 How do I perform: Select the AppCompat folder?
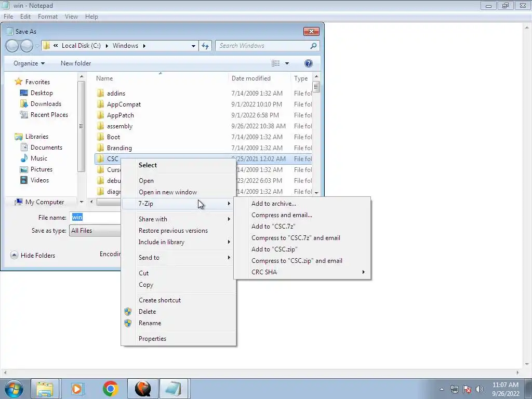(x=124, y=104)
